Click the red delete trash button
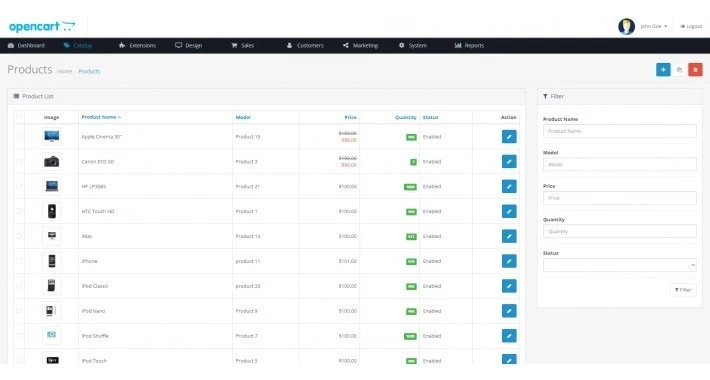Screen dimensions: 710x380 coord(695,70)
